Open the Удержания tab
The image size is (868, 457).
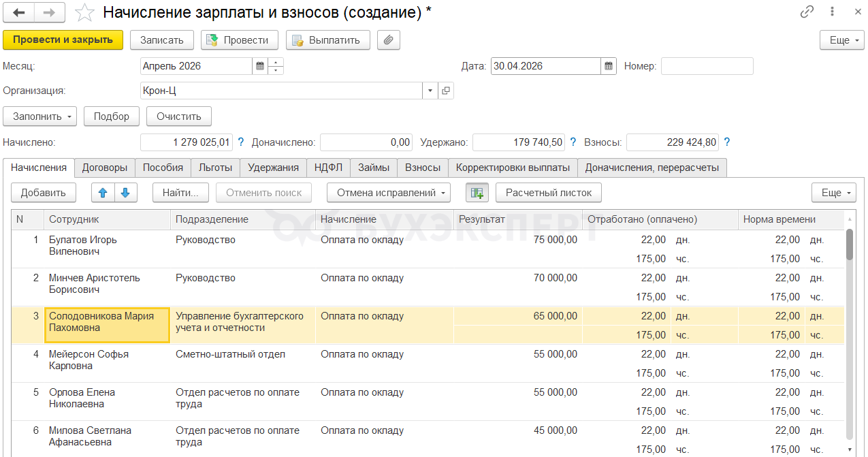click(273, 168)
